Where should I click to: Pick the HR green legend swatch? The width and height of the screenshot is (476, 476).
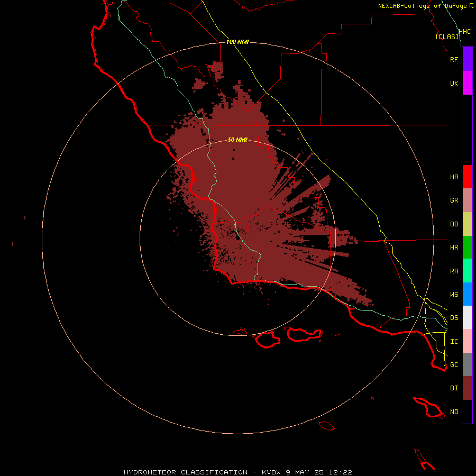[467, 248]
